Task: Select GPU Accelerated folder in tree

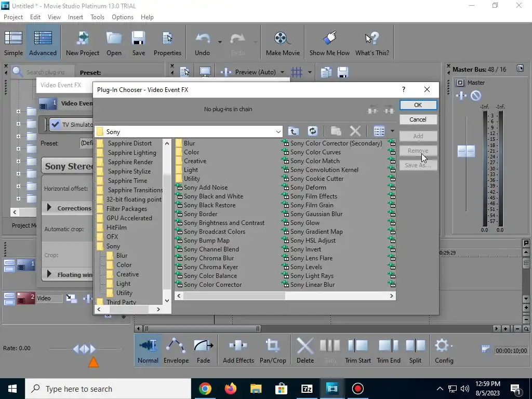Action: point(129,218)
